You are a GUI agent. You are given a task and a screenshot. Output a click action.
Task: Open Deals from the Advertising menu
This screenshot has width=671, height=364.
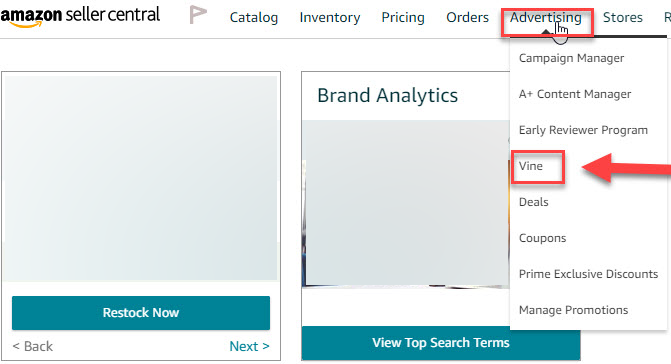(x=533, y=202)
